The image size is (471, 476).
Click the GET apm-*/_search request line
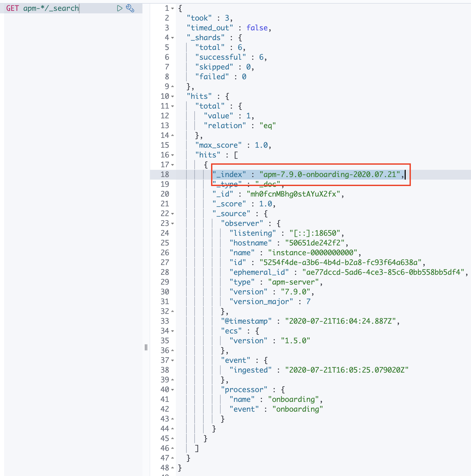[42, 8]
